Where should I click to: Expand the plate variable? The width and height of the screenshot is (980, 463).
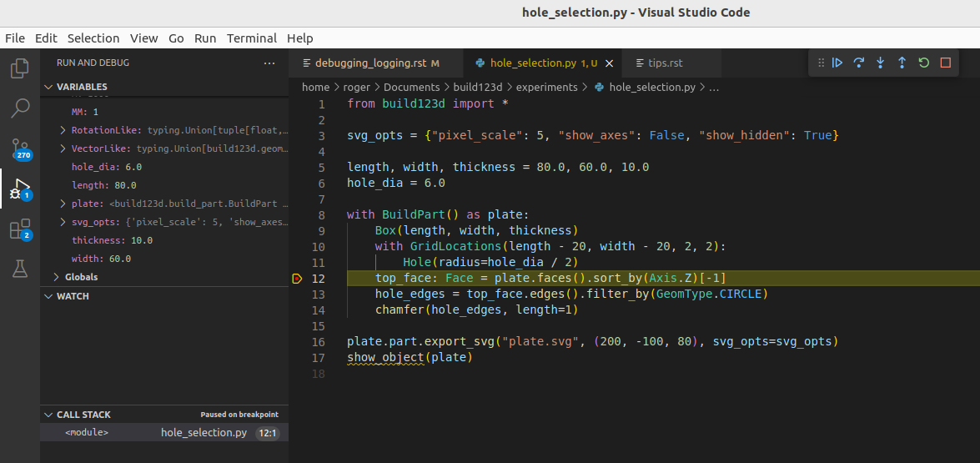pyautogui.click(x=63, y=204)
